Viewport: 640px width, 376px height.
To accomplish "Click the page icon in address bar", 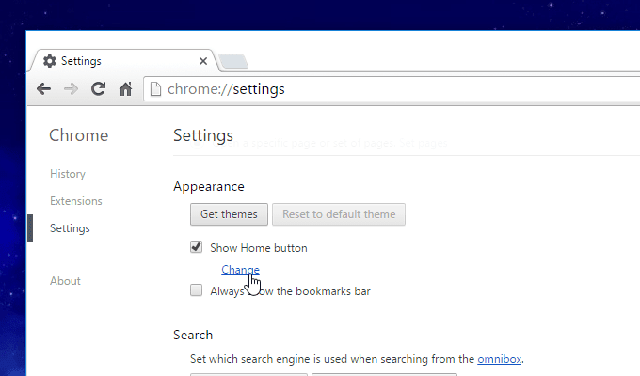I will coord(156,89).
